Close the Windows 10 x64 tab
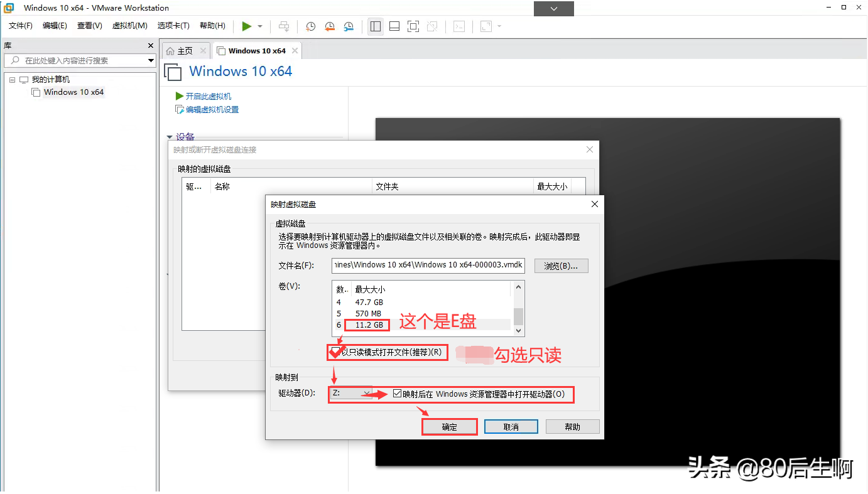 (x=295, y=51)
